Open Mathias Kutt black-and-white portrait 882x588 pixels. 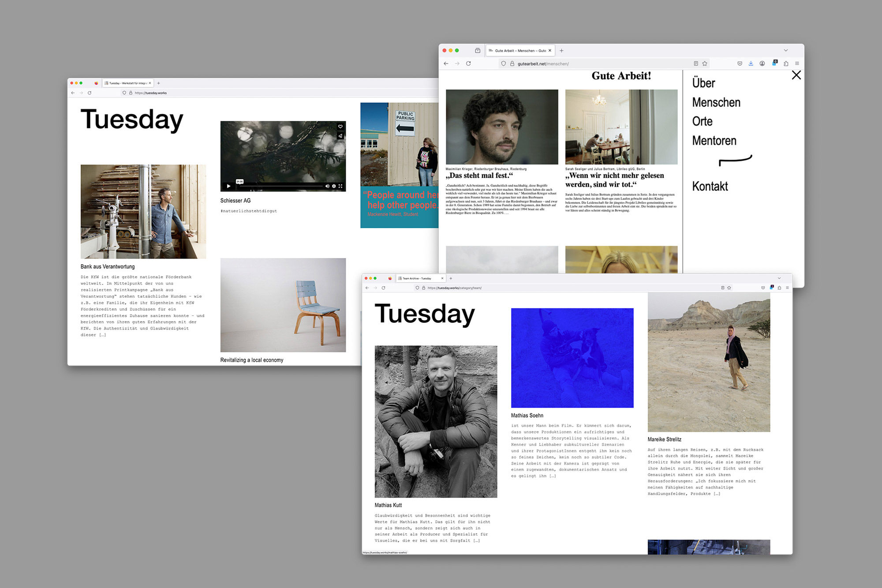pyautogui.click(x=436, y=422)
